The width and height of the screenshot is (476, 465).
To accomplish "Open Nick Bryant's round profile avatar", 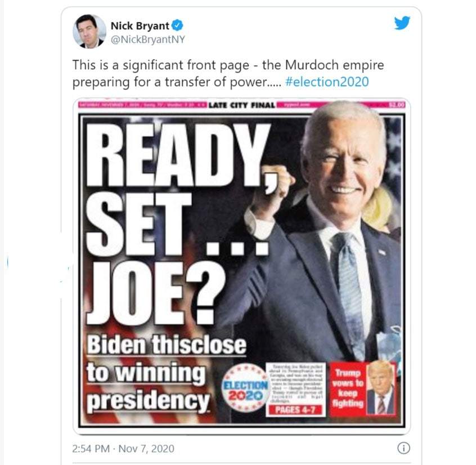I will (x=89, y=31).
